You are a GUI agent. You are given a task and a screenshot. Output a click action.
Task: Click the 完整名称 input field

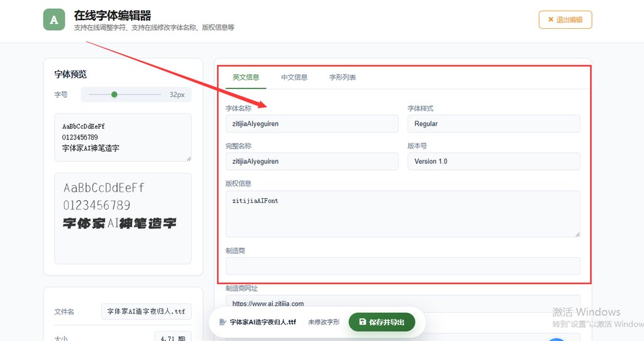click(x=312, y=162)
